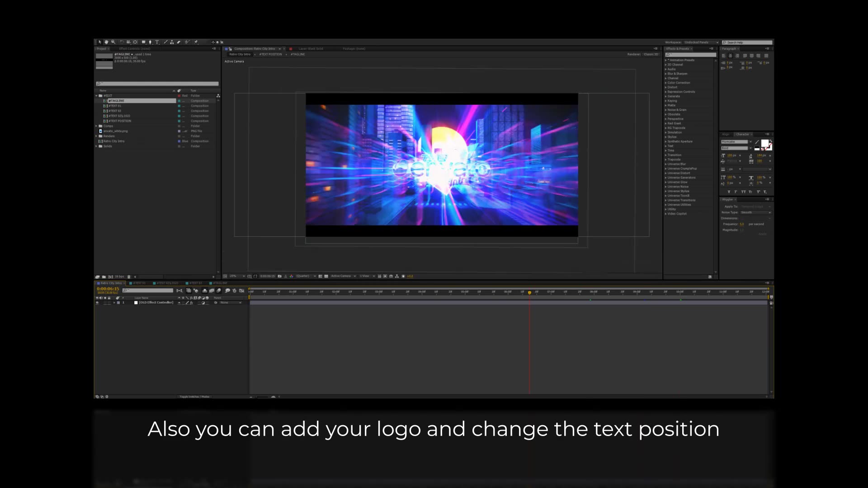Toggle shy layers hide switch in timeline
This screenshot has height=488, width=868.
tap(204, 291)
